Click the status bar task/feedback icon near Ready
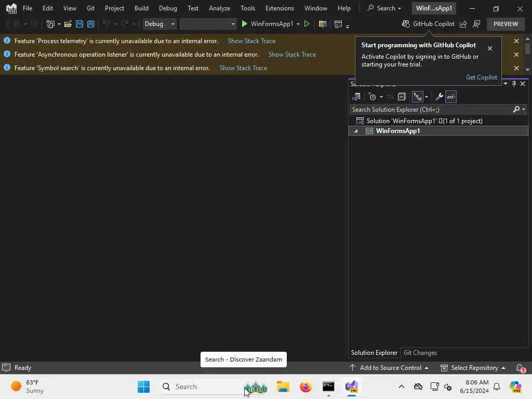Screen dimensions: 532x399 pyautogui.click(x=6, y=368)
